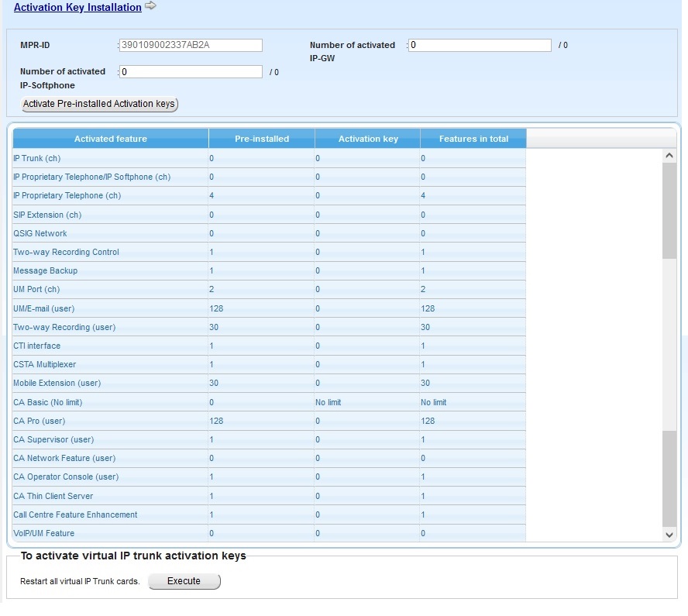The width and height of the screenshot is (688, 616).
Task: Select the QSIG Network row
Action: [x=270, y=233]
